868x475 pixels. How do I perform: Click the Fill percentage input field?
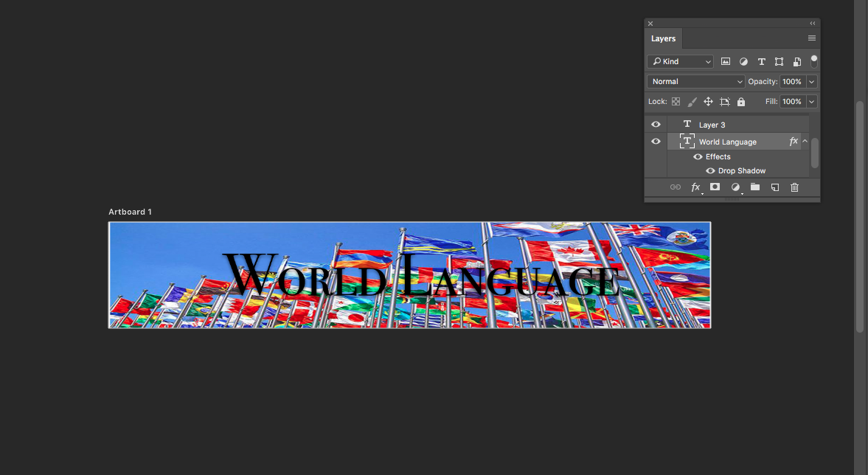pos(792,102)
